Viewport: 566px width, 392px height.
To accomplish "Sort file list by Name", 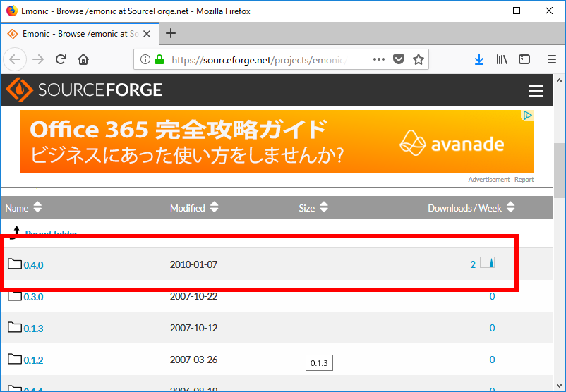I will click(23, 208).
